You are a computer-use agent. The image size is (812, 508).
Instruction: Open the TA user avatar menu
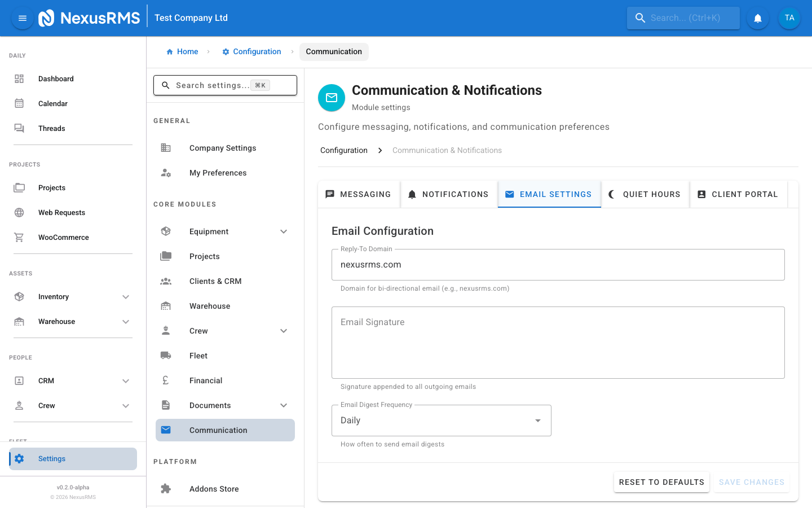(789, 17)
